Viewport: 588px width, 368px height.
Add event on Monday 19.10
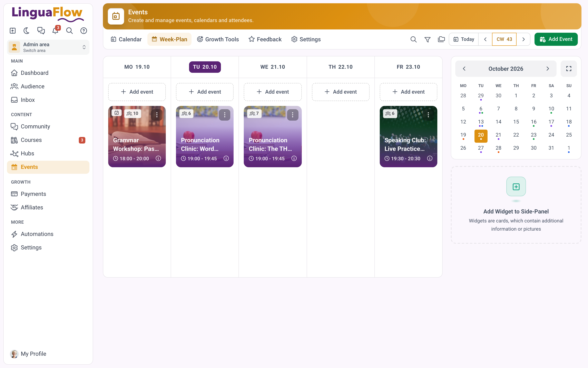point(137,92)
